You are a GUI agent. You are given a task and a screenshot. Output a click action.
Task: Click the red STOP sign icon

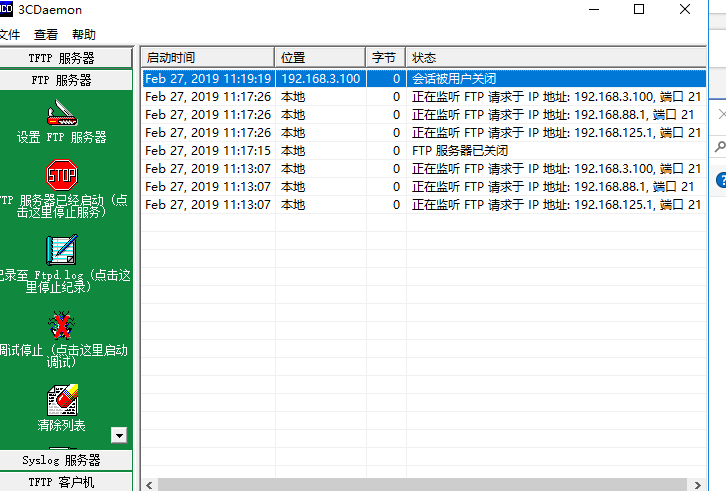(62, 175)
